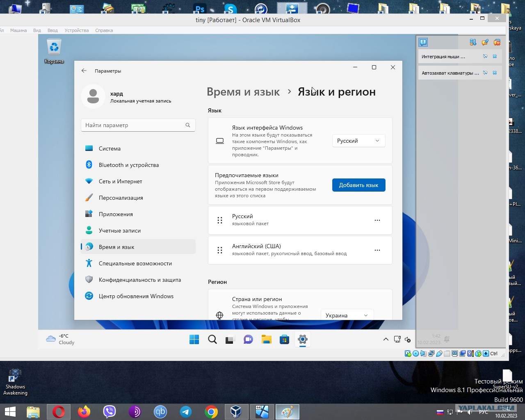Grab the drag handle of Английский (США) row
This screenshot has width=525, height=420.
click(x=220, y=250)
